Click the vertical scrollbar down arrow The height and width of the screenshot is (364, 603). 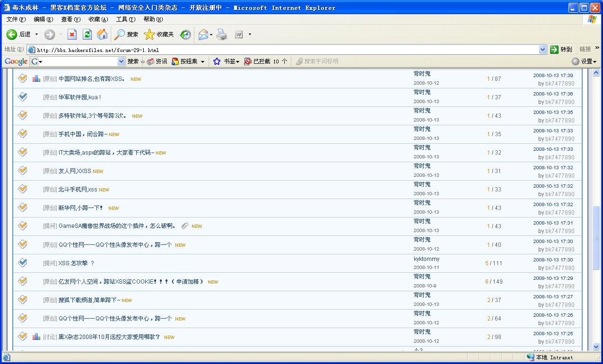pyautogui.click(x=596, y=347)
